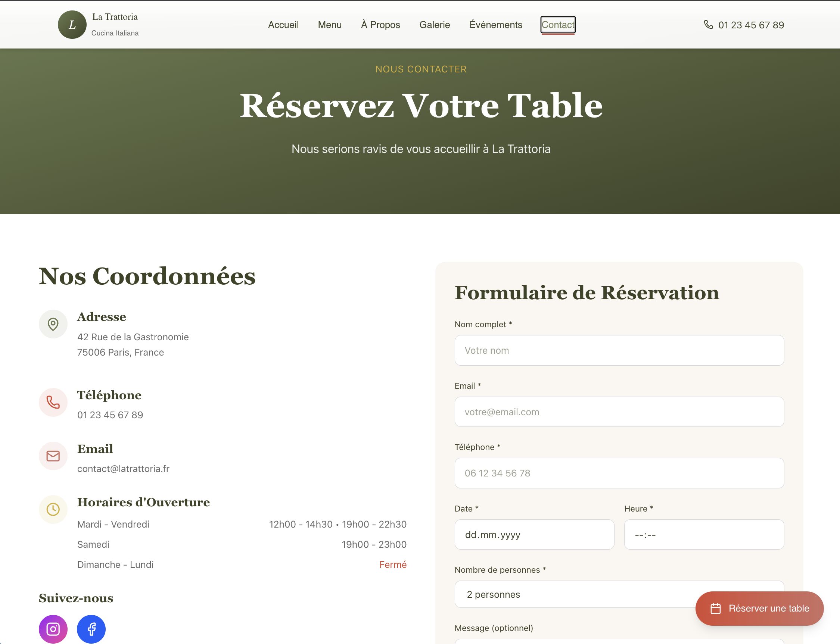Click the map pin address icon
840x644 pixels.
click(53, 324)
